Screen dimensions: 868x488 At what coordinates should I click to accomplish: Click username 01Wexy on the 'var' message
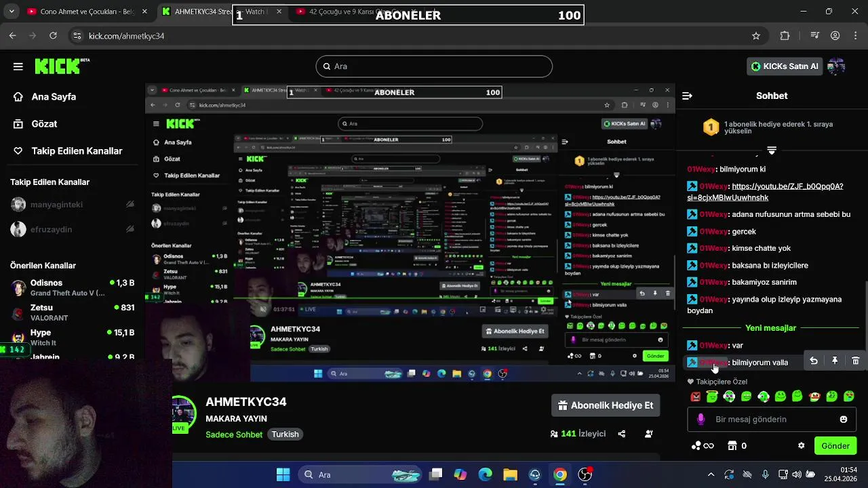[713, 346]
